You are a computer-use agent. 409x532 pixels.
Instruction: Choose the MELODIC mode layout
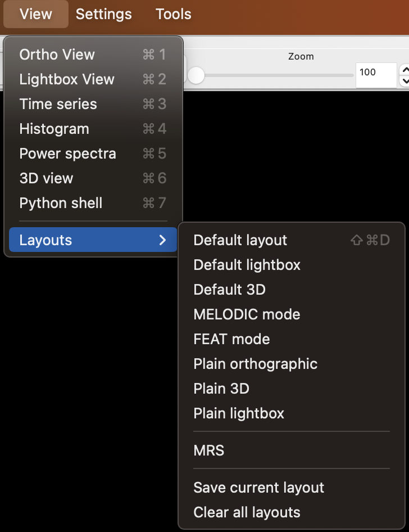[x=247, y=314]
